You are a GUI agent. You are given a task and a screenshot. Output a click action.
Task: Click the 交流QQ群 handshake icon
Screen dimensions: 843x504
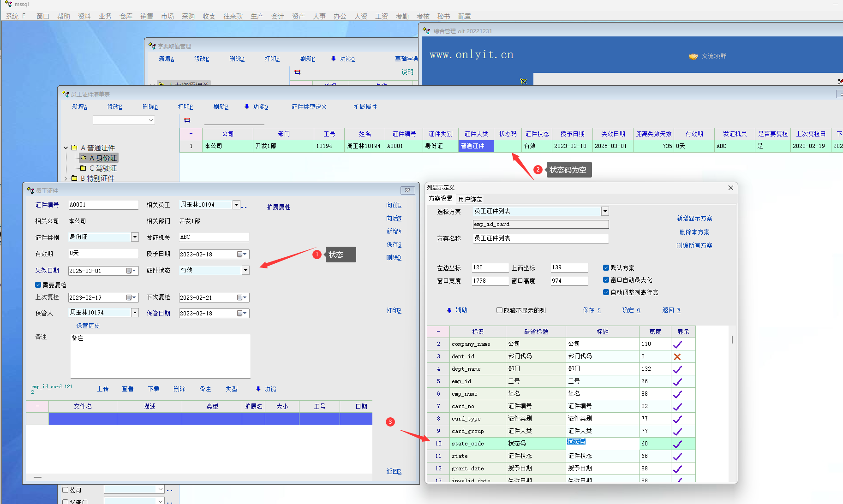pos(693,56)
